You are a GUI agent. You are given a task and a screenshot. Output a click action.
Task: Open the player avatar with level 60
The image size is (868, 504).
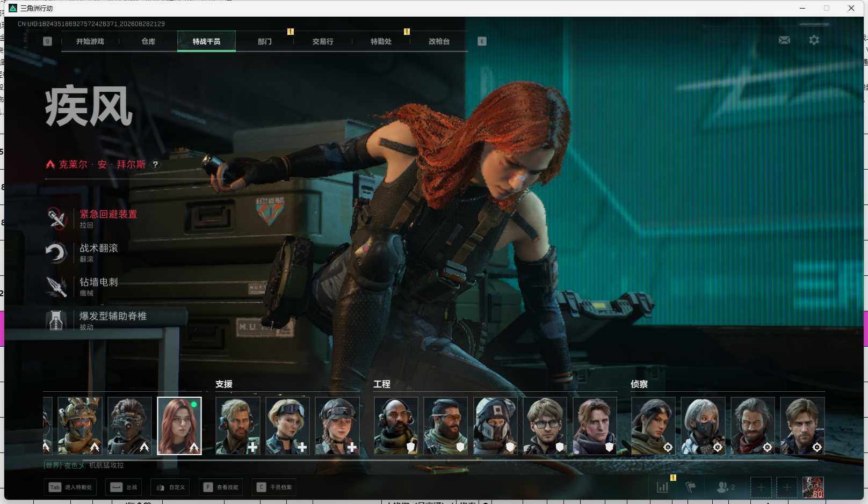[813, 487]
